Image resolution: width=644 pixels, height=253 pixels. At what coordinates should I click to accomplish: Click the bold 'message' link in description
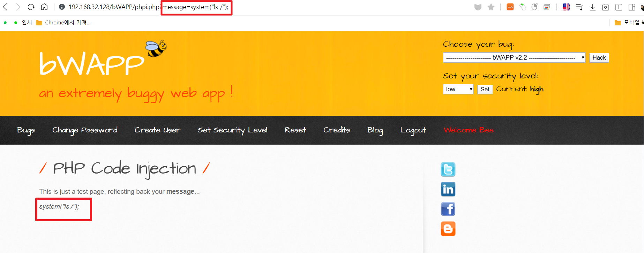[x=180, y=192]
